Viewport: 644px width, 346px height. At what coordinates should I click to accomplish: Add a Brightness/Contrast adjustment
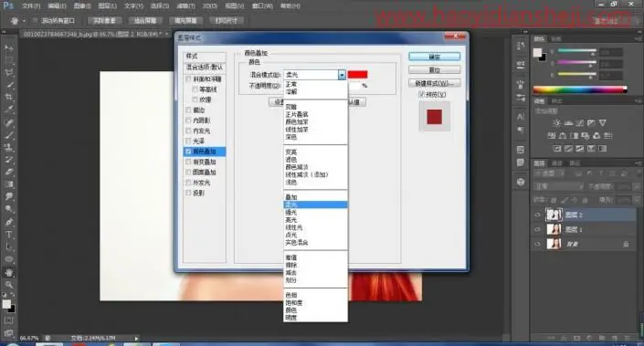click(557, 122)
